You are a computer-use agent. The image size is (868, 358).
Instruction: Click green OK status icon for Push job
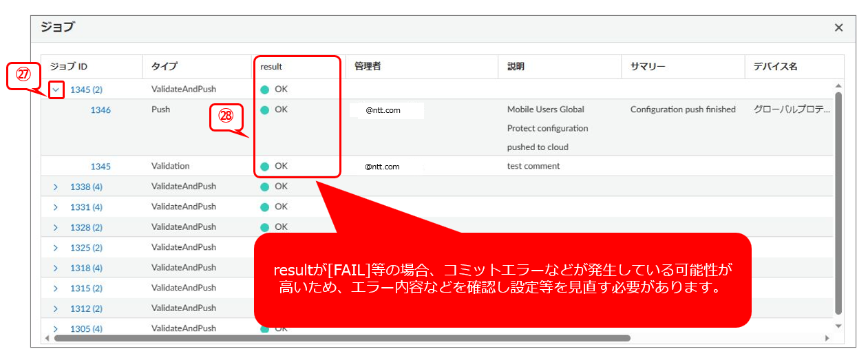(x=265, y=110)
